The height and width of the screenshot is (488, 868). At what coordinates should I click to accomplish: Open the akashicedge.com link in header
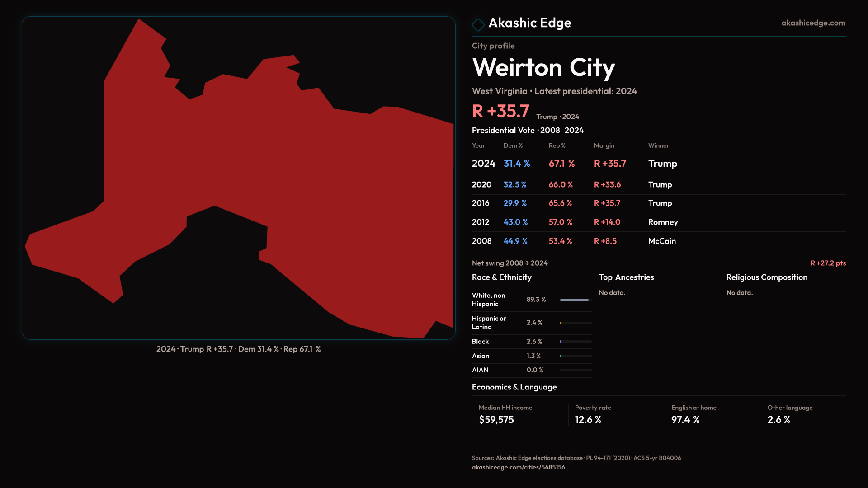click(x=813, y=23)
